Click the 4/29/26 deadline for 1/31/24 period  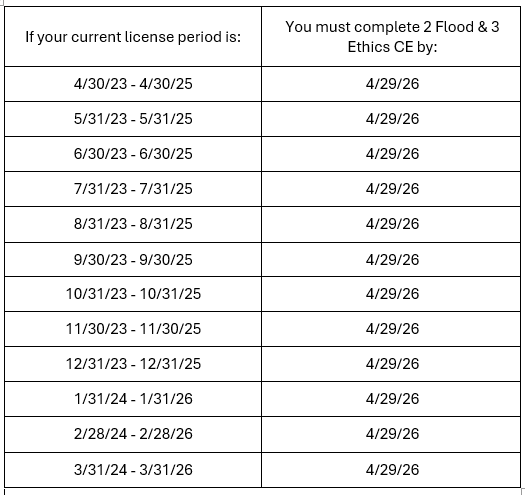pyautogui.click(x=392, y=399)
